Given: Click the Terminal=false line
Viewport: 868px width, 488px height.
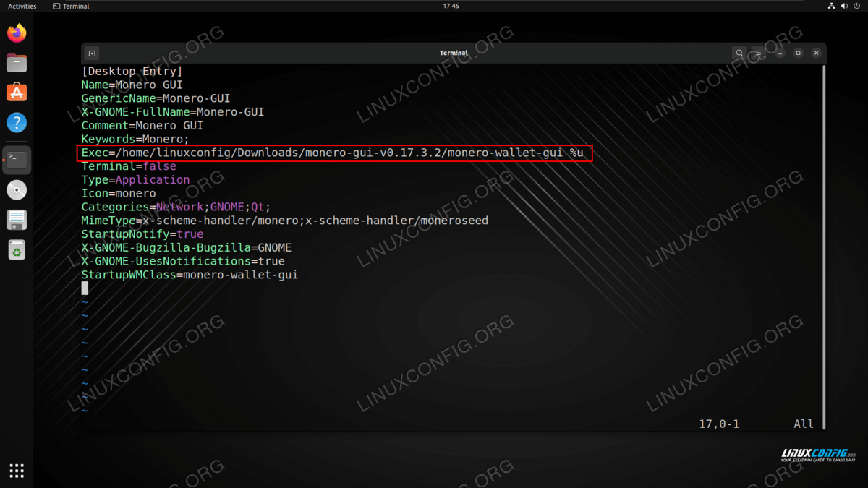Looking at the screenshot, I should (x=129, y=166).
